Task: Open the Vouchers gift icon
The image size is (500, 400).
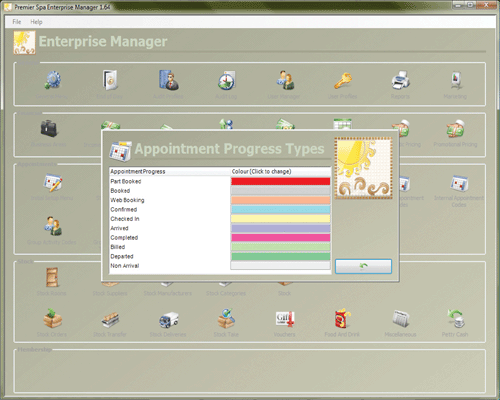Action: (x=285, y=319)
